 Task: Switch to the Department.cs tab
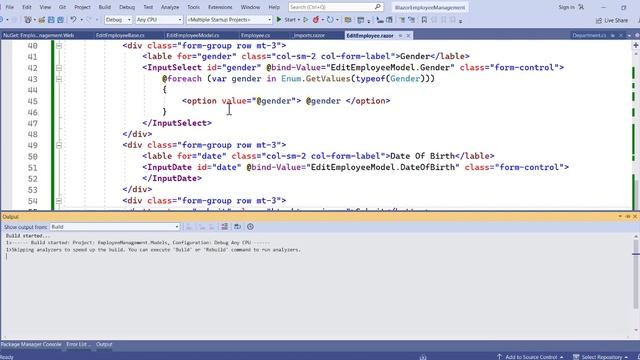[589, 36]
